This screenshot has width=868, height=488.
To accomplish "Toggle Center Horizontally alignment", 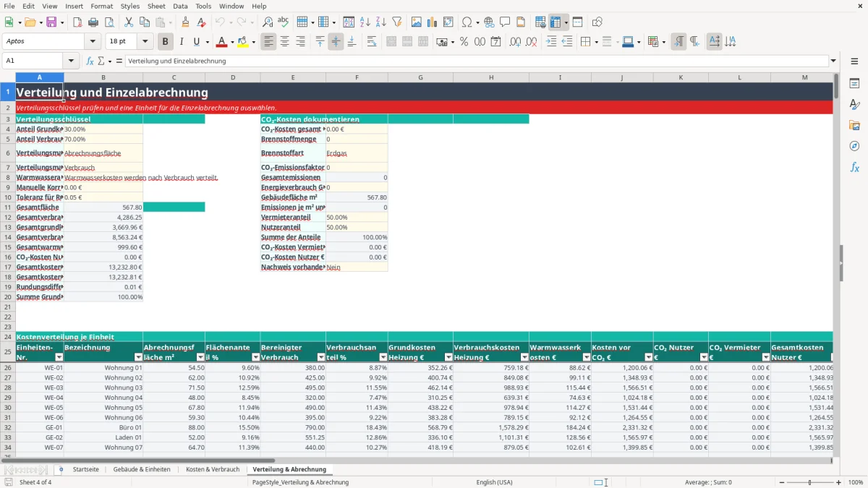I will 284,42.
